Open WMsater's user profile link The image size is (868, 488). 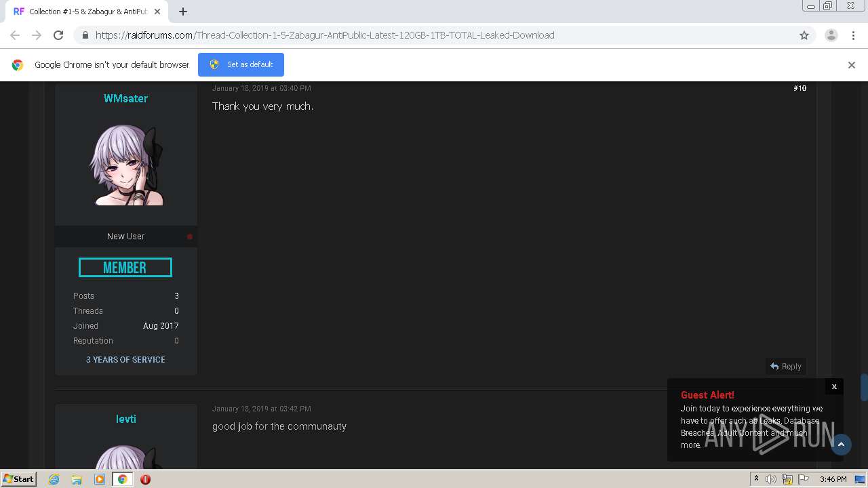[125, 98]
